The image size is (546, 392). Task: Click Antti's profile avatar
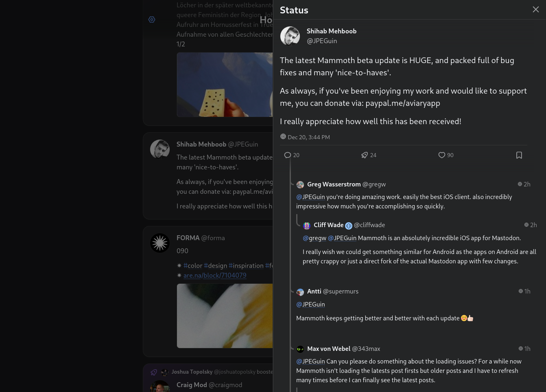pyautogui.click(x=300, y=292)
